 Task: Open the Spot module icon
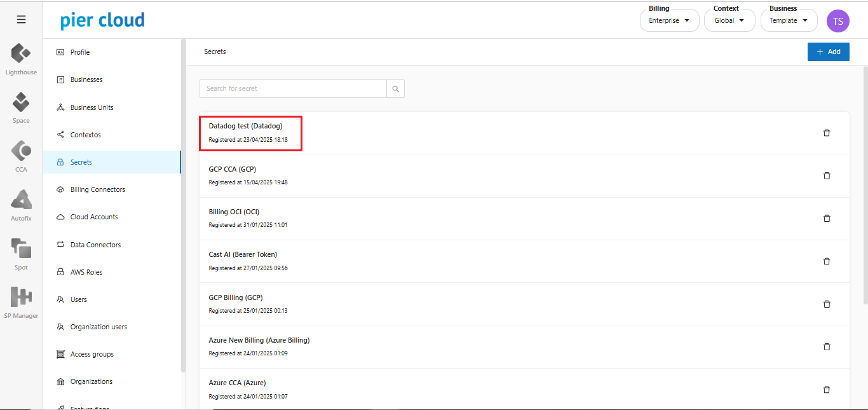[21, 249]
